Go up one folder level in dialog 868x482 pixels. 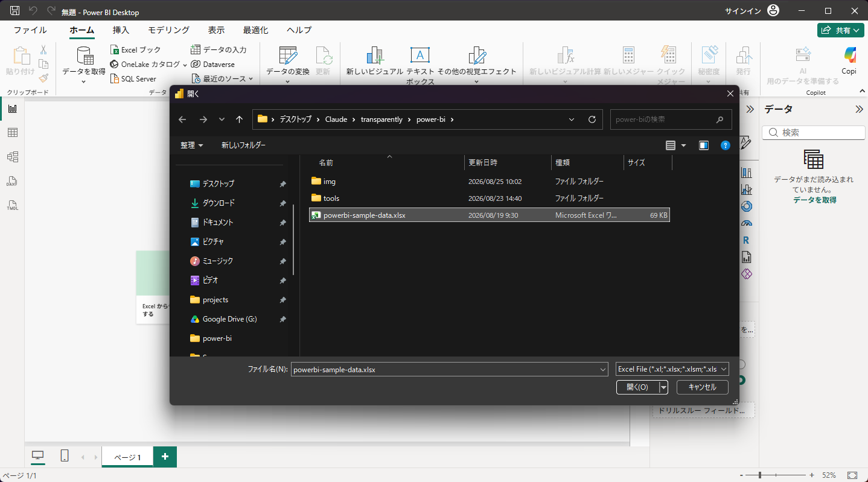239,119
